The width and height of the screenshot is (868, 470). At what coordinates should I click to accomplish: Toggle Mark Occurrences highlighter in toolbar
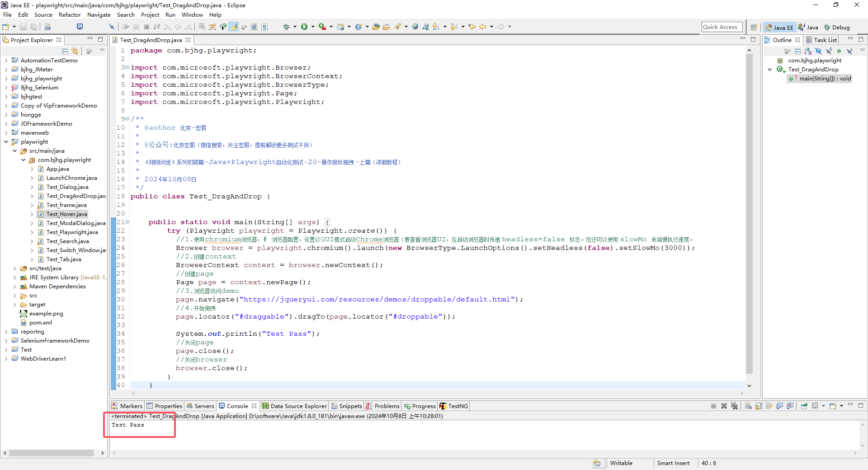click(x=234, y=27)
